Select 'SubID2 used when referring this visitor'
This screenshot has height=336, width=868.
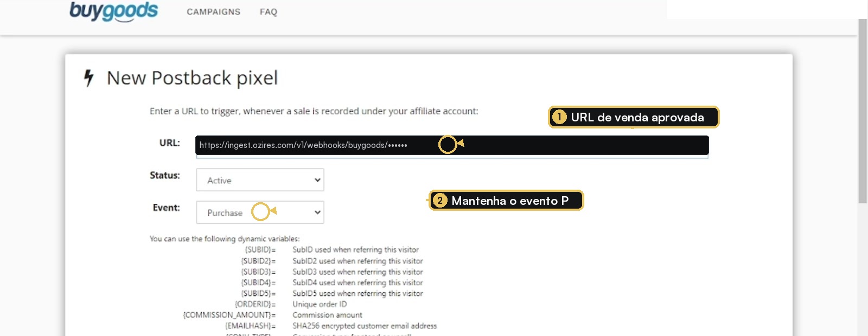(358, 261)
